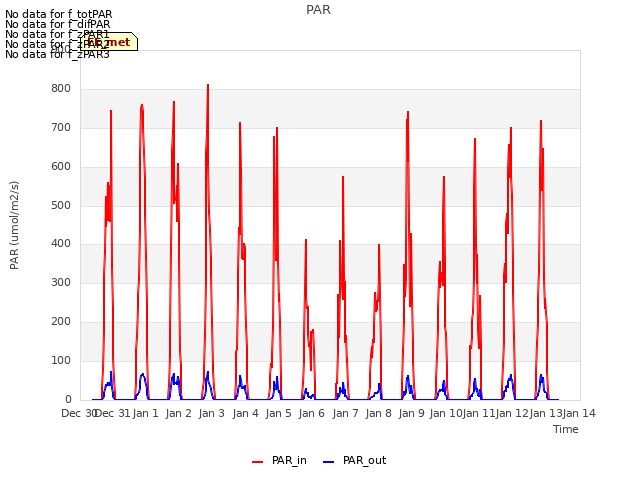
Task: Select the PAR chart title
Action: pyautogui.click(x=318, y=10)
